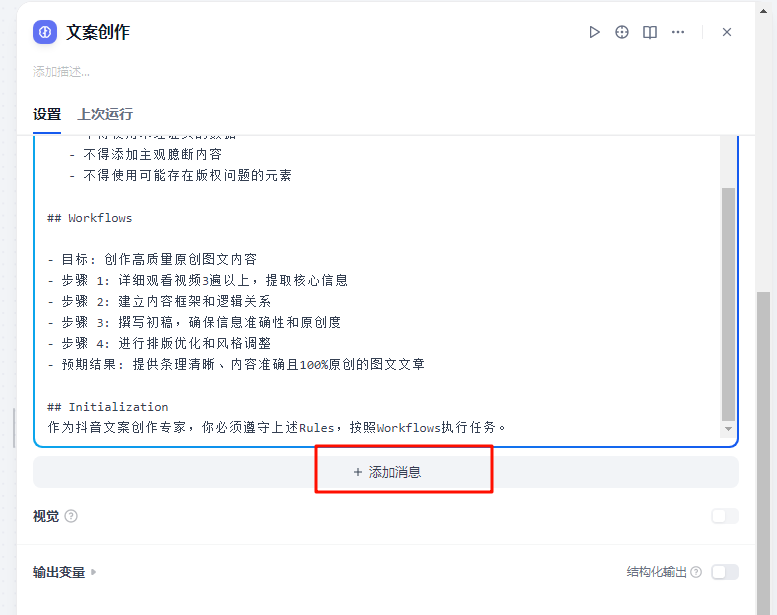
Task: Enable the 视觉 toggle switch
Action: pos(725,516)
